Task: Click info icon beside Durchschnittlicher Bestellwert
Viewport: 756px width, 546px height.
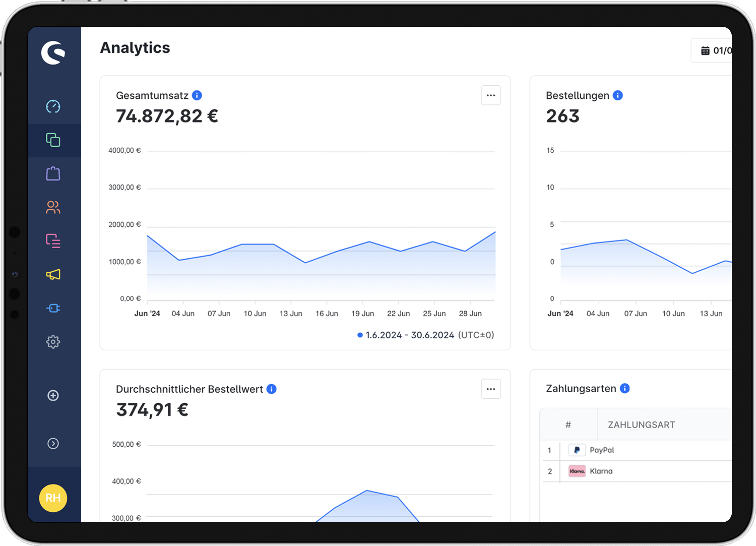Action: pyautogui.click(x=272, y=389)
